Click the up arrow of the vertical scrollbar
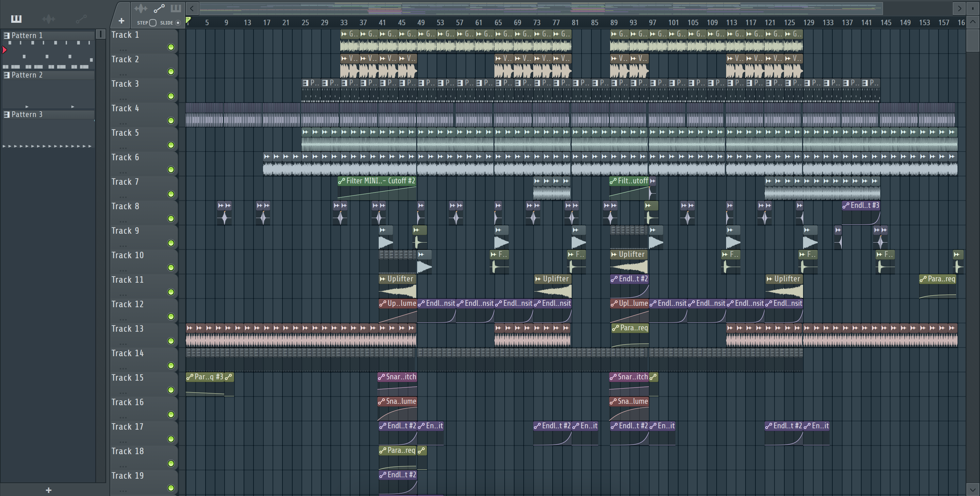 tap(973, 22)
